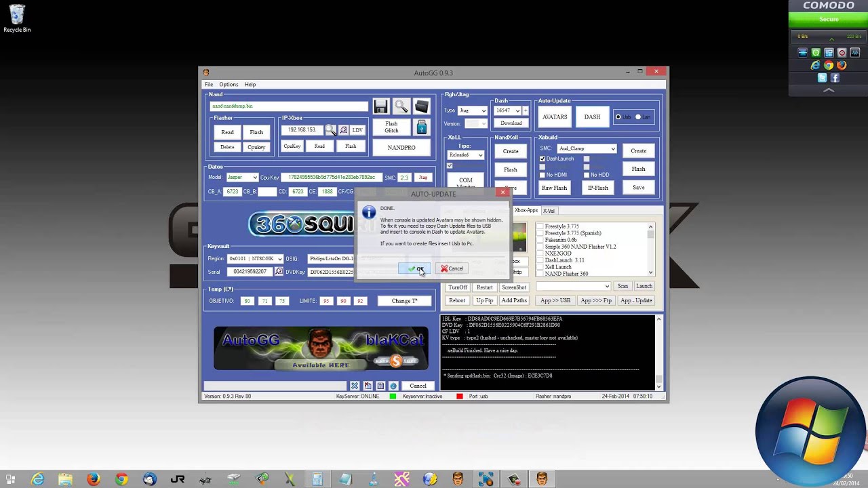Enable the No HDMI checkbox in Xebuild
The width and height of the screenshot is (868, 488).
coord(543,174)
